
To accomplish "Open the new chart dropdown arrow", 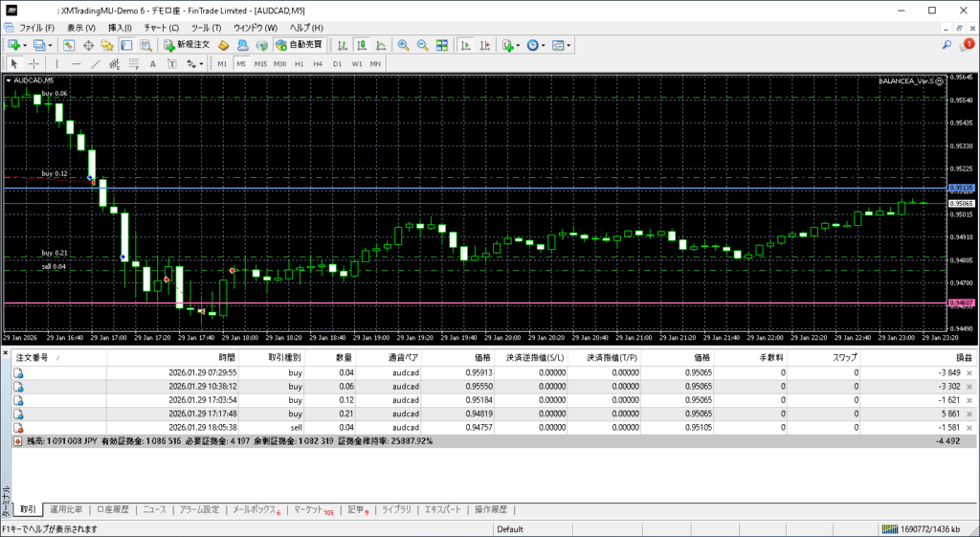I will click(x=26, y=45).
